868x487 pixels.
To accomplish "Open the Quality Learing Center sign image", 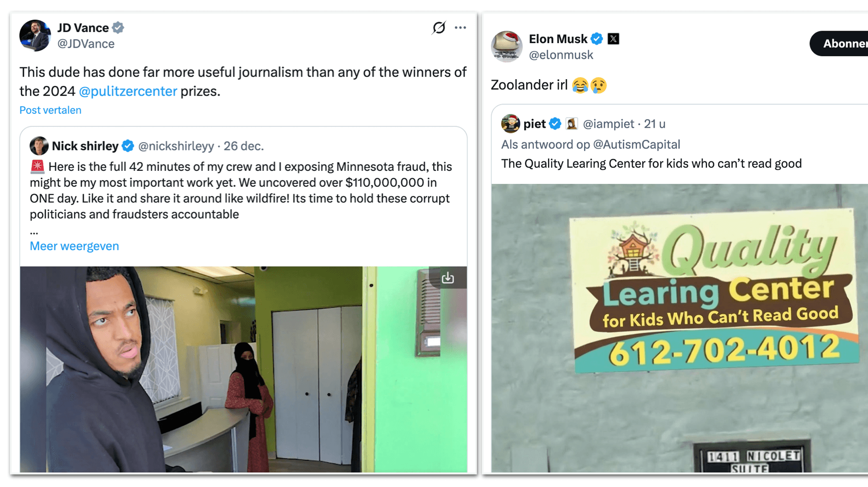I will point(679,328).
